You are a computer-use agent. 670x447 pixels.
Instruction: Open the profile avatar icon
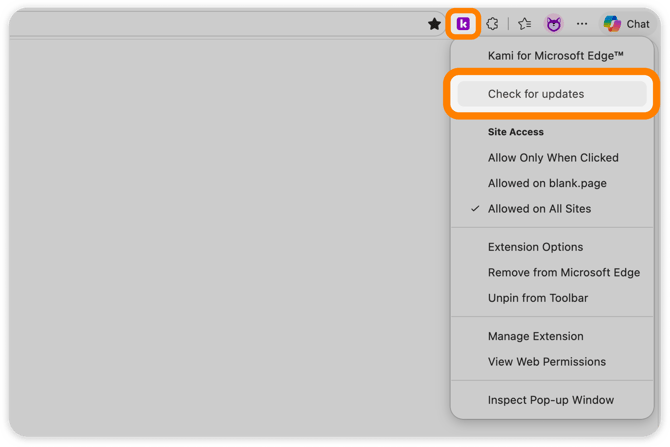(554, 24)
